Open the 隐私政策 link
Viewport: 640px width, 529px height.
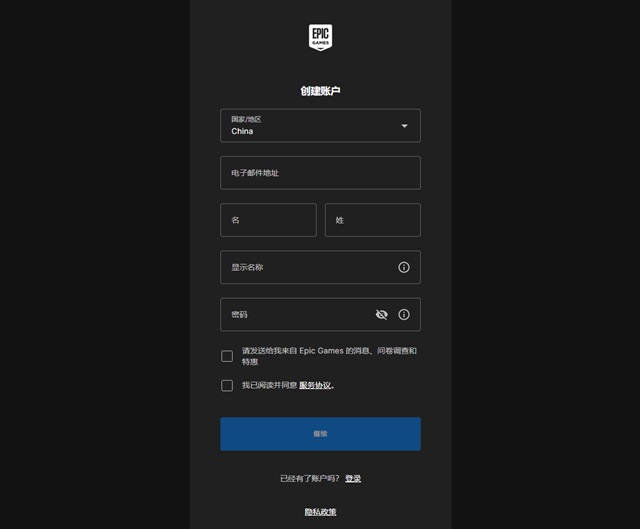pos(320,512)
